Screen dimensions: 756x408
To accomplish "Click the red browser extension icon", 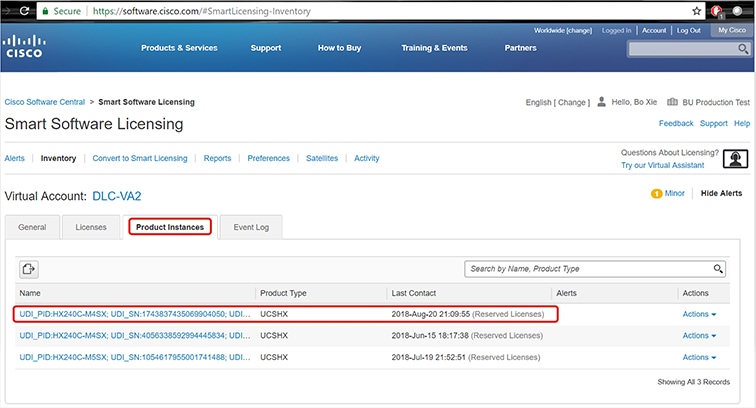I will point(716,11).
